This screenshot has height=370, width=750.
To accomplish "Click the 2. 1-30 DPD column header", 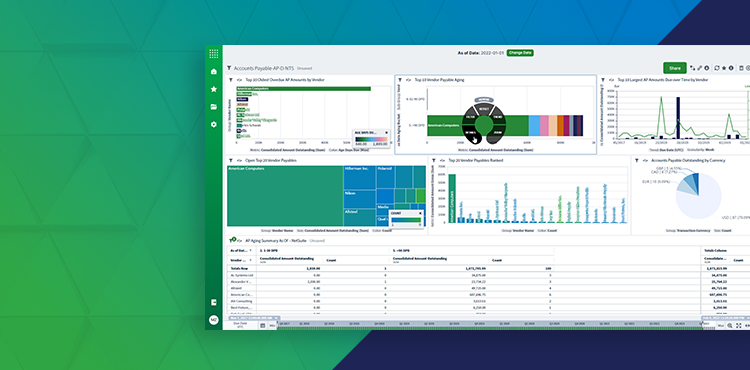I will [269, 250].
